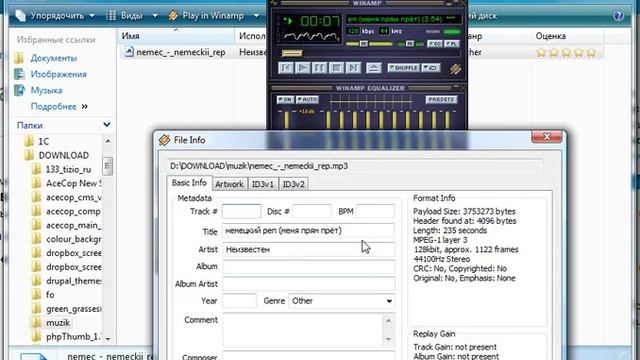Click the Winamp time display
The height and width of the screenshot is (360, 640).
coord(320,21)
